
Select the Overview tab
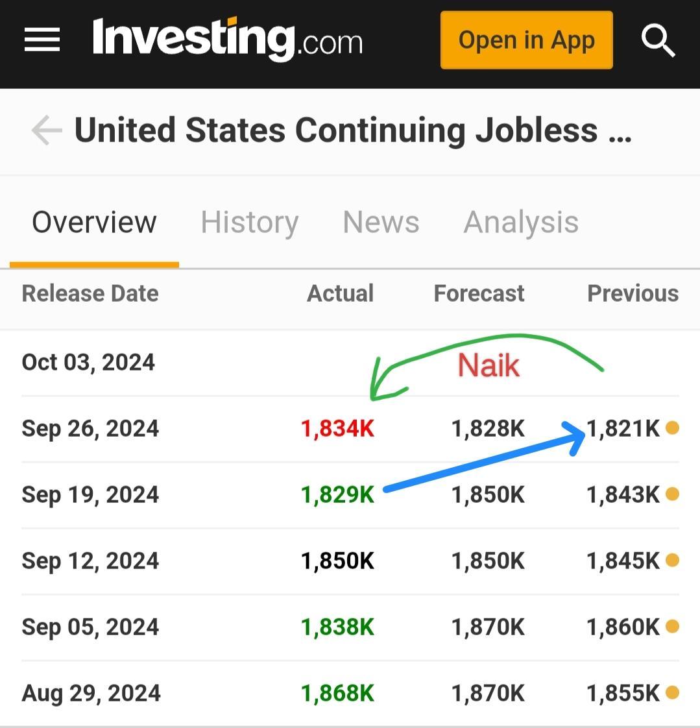tap(94, 222)
